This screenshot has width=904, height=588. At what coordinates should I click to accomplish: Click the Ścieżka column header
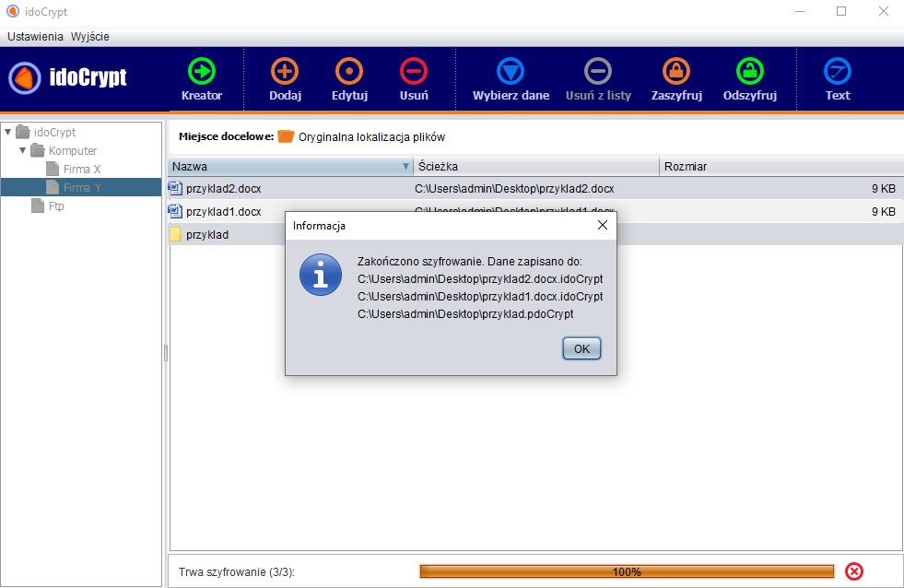point(536,166)
